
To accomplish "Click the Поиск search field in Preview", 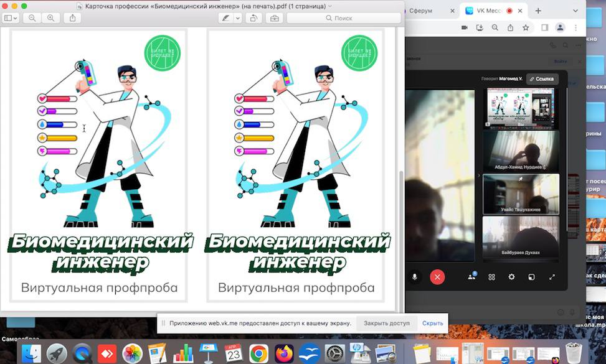I will pyautogui.click(x=344, y=18).
